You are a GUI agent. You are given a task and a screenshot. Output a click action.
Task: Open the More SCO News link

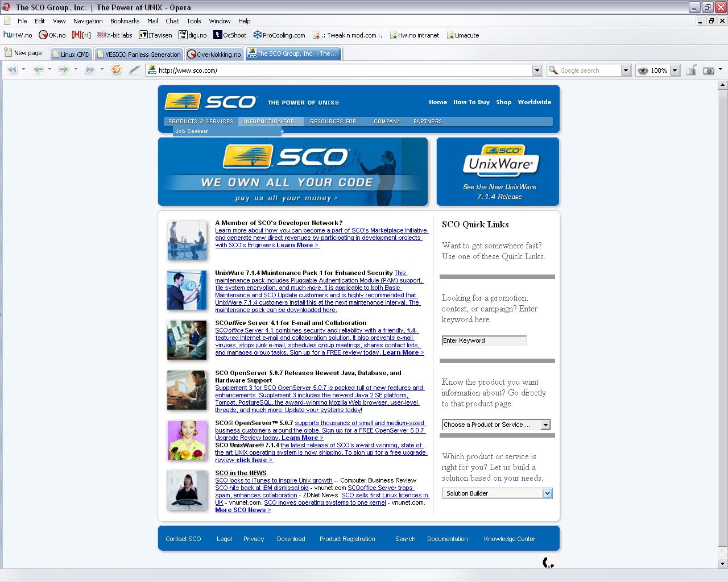243,510
